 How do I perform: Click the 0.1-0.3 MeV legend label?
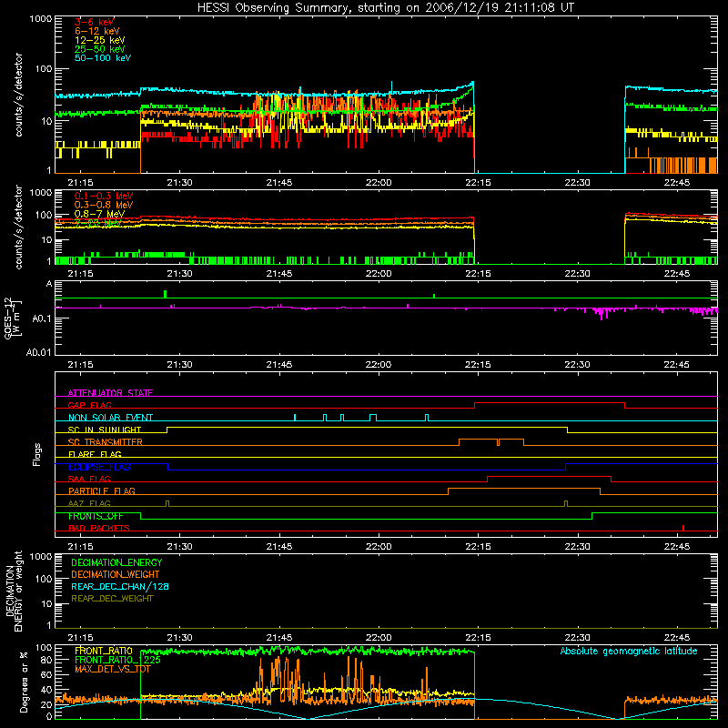pyautogui.click(x=104, y=196)
